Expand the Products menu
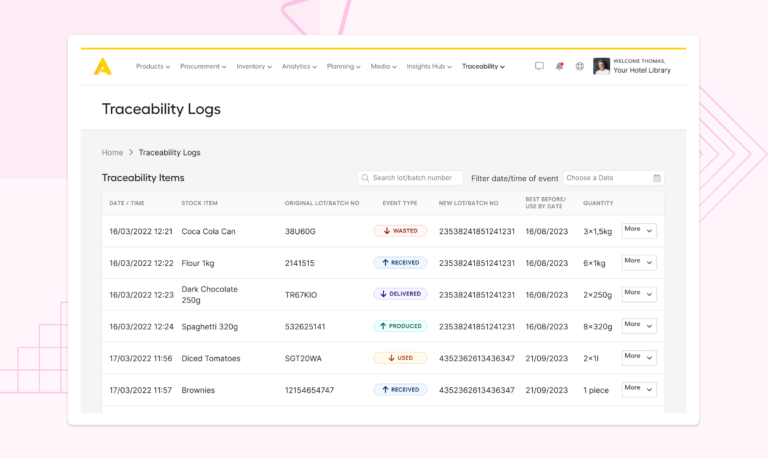 (153, 67)
